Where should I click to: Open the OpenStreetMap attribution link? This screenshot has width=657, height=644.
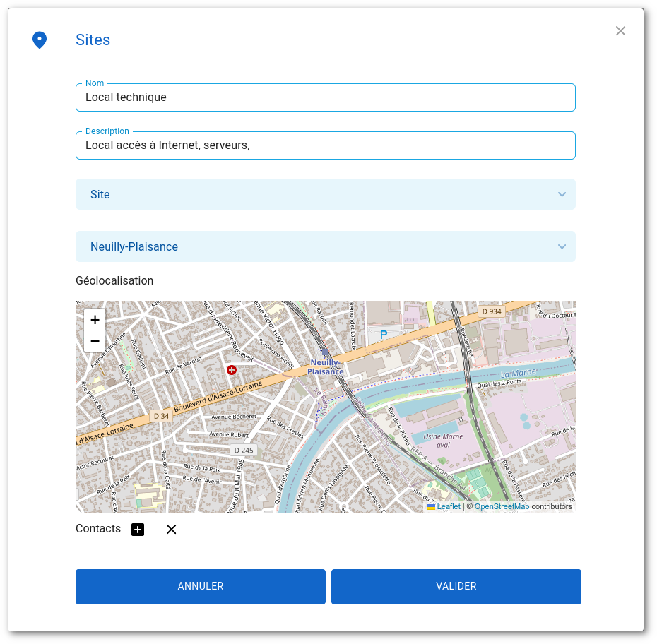coord(502,506)
